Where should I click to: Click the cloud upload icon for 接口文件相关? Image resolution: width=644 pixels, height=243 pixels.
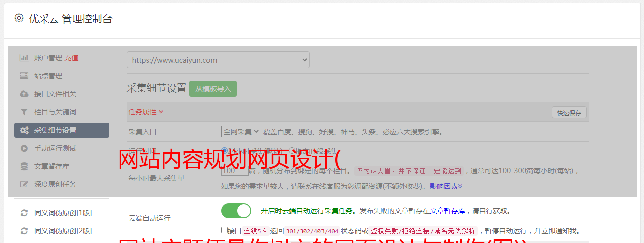point(24,94)
